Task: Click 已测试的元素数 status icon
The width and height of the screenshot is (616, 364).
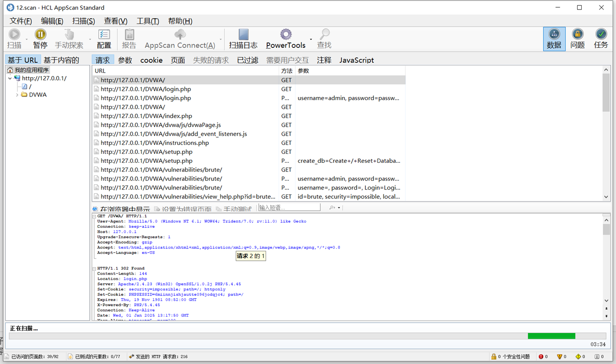Action: pyautogui.click(x=70, y=356)
